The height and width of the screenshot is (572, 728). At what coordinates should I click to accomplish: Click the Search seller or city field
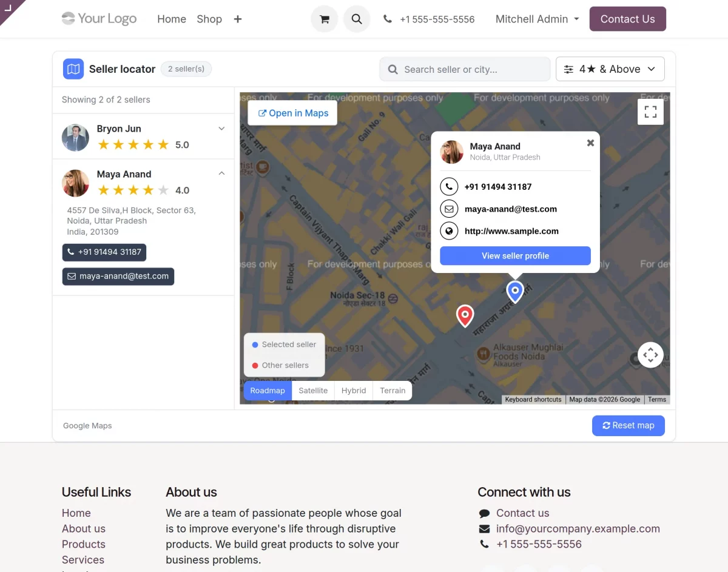click(x=465, y=69)
